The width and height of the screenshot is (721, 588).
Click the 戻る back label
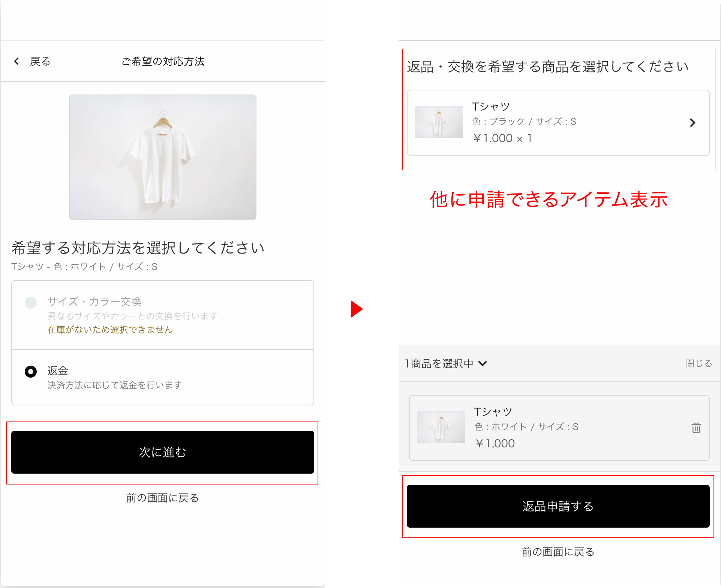(40, 61)
